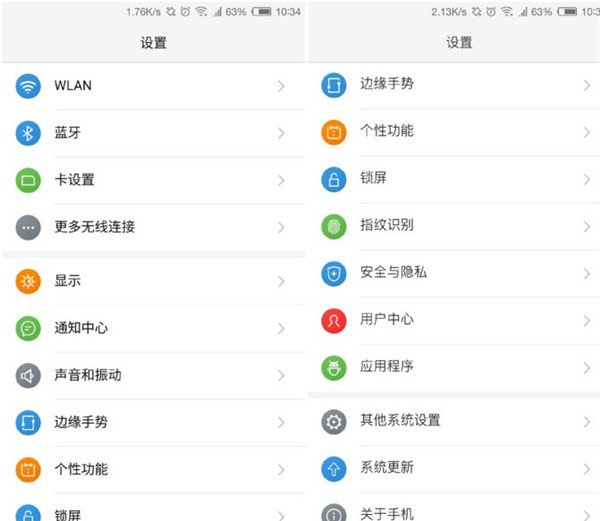Select the 关于手机 menu entry
Image resolution: width=600 pixels, height=521 pixels.
coord(387,514)
